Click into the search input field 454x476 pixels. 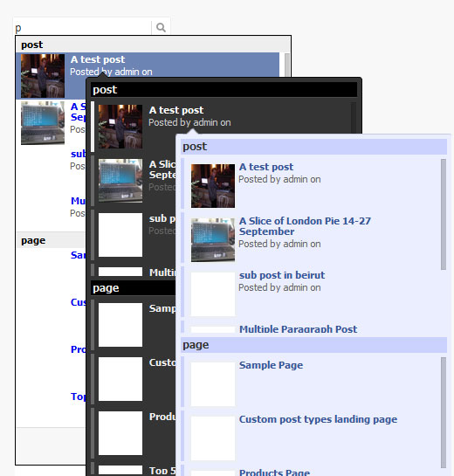[x=83, y=28]
